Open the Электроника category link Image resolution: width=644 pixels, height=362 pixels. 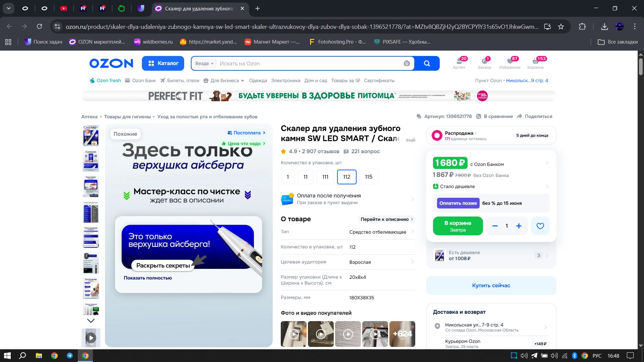click(x=285, y=80)
